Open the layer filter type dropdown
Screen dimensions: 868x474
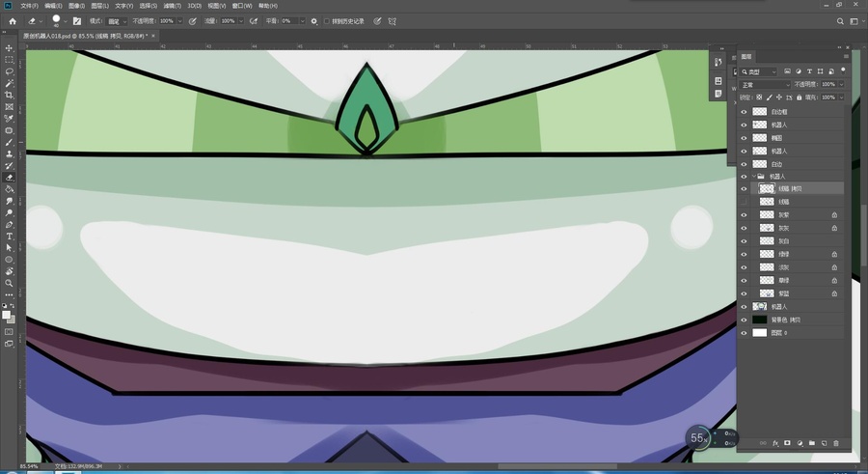tap(759, 71)
